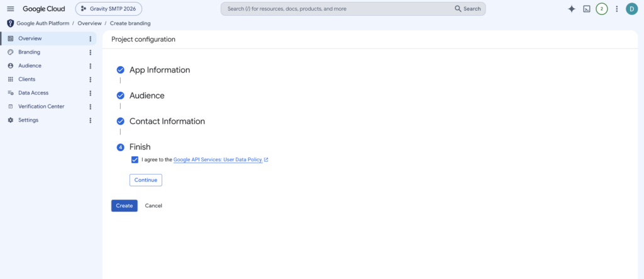Click the Cancel button
Image resolution: width=644 pixels, height=279 pixels.
(153, 206)
